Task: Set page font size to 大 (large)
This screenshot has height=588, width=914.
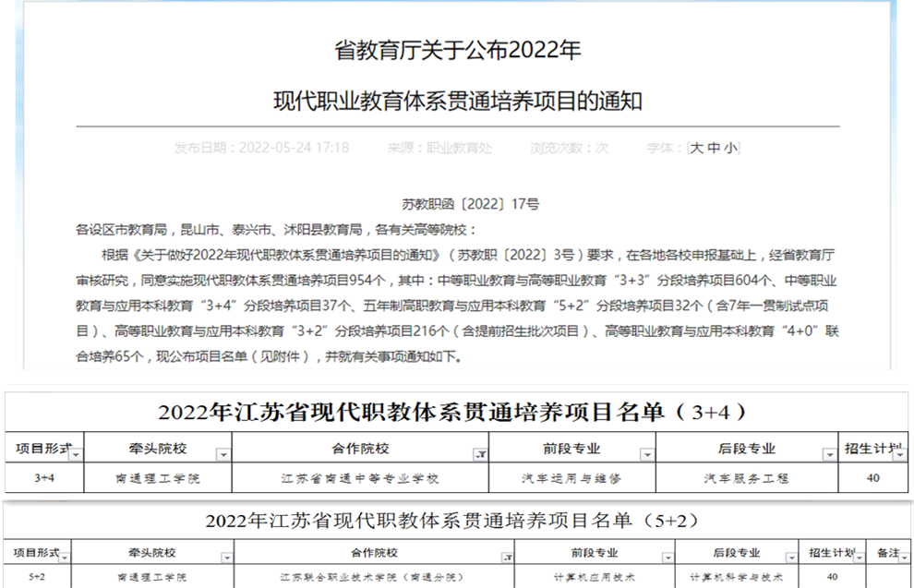Action: 698,148
